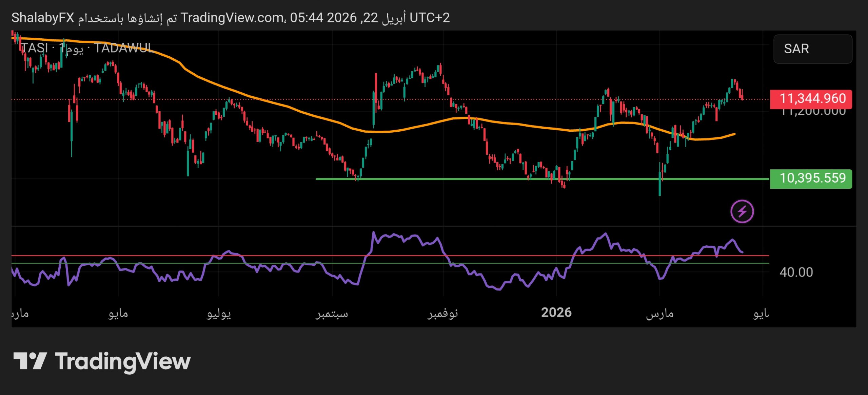868x395 pixels.
Task: Click the TradingView logo icon
Action: point(30,361)
